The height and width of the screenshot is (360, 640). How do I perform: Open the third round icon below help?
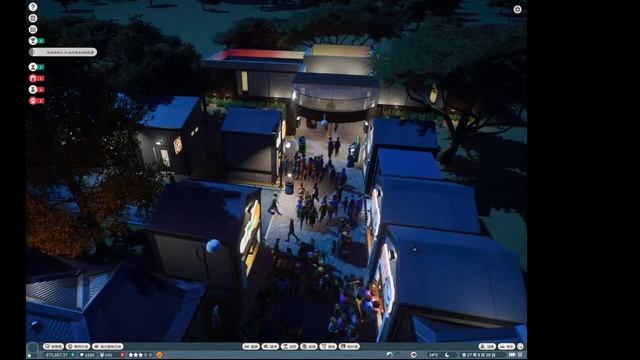tap(33, 29)
